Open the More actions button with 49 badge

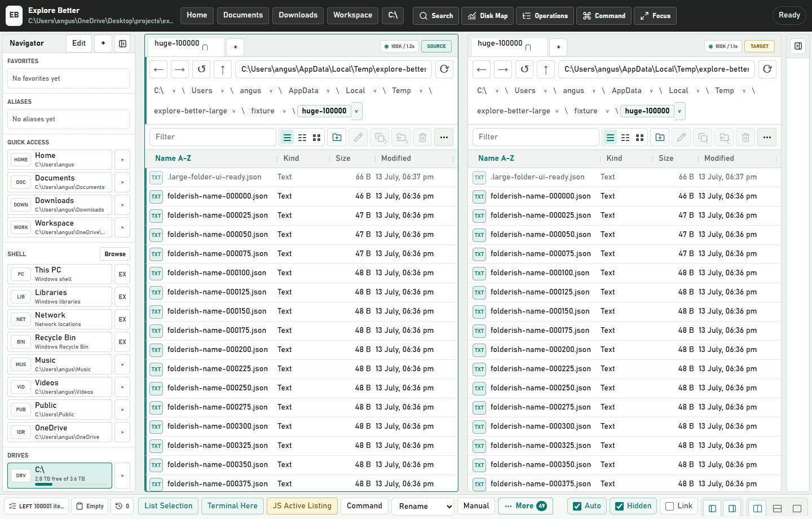coord(526,506)
